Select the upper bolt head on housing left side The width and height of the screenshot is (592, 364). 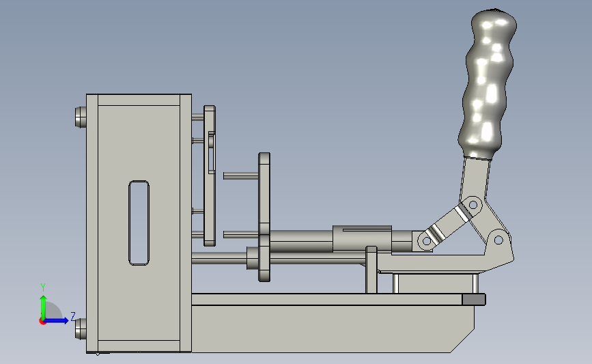[81, 117]
